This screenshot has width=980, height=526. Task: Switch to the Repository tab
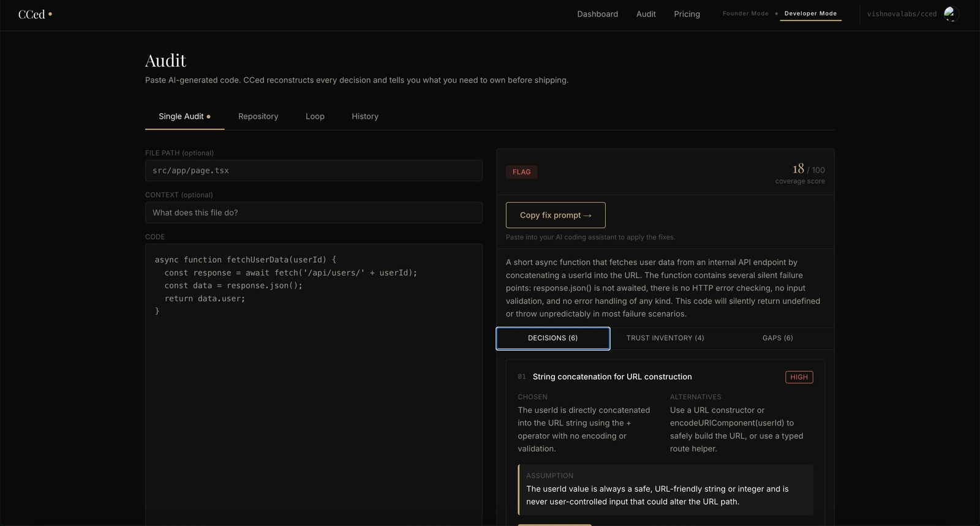pos(258,116)
